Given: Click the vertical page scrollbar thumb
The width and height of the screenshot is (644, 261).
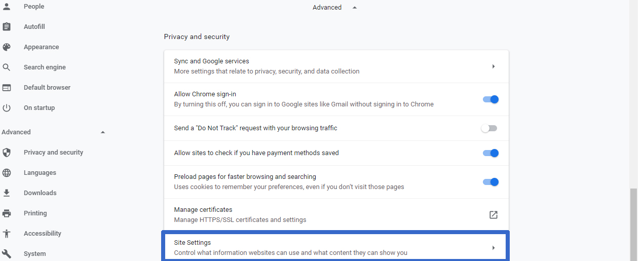Looking at the screenshot, I should pos(634,224).
